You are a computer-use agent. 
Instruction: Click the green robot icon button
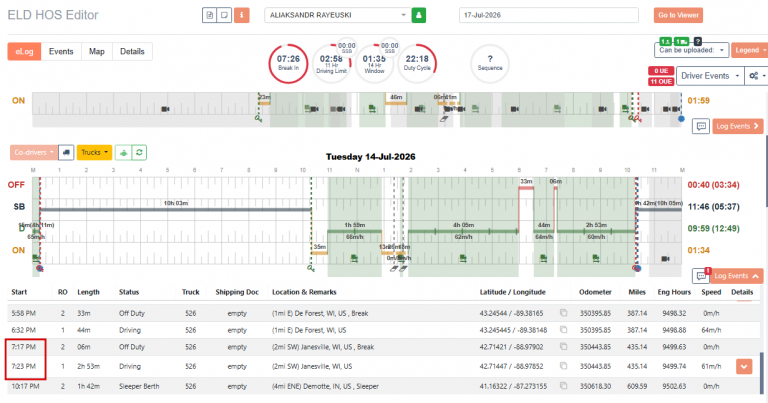click(123, 153)
